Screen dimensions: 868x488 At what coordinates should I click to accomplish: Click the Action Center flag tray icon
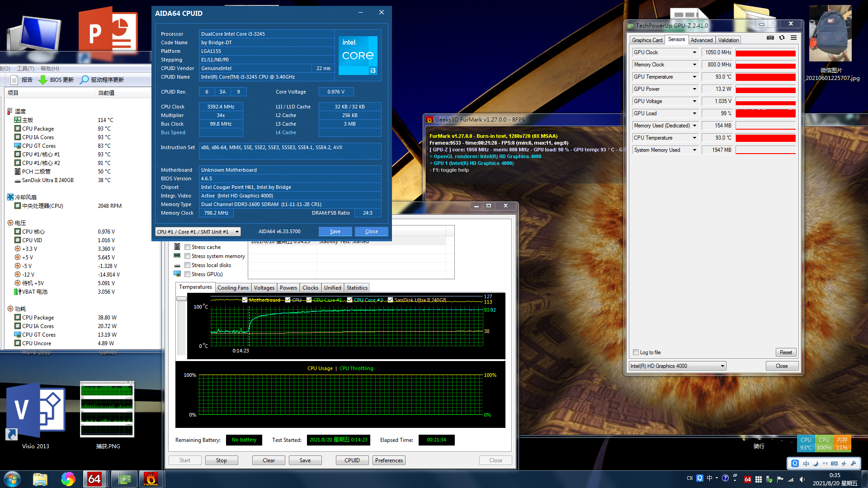780,479
